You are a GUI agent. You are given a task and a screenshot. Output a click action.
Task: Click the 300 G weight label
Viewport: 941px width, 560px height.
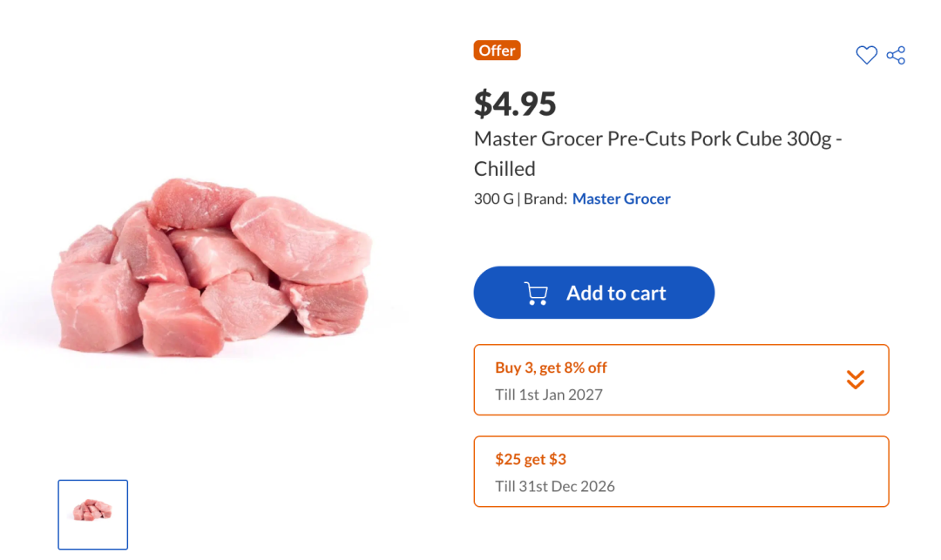coord(493,199)
